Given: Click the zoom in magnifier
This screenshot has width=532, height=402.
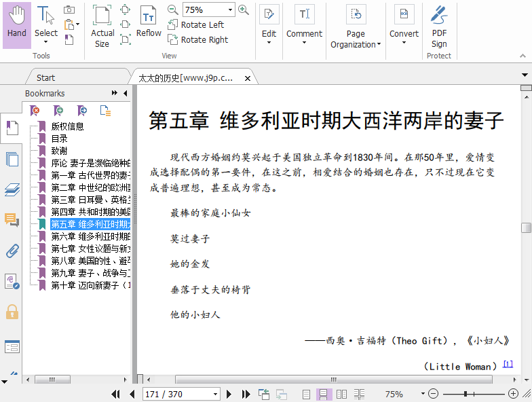Looking at the screenshot, I should point(243,10).
